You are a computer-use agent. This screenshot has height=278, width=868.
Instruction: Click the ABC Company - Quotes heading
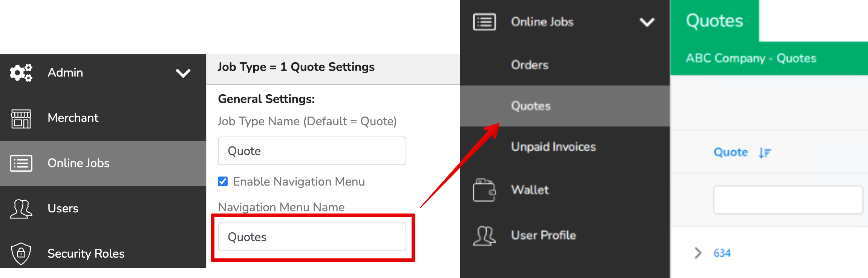tap(751, 58)
